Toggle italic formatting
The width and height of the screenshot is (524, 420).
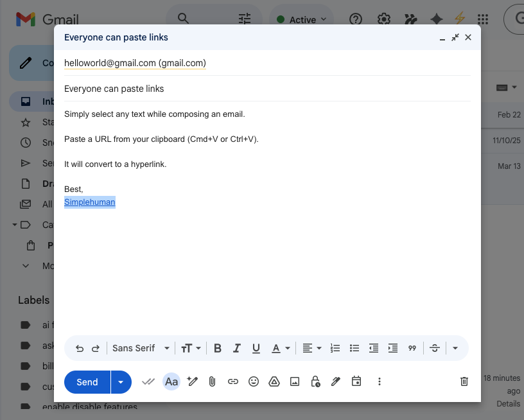coord(237,347)
